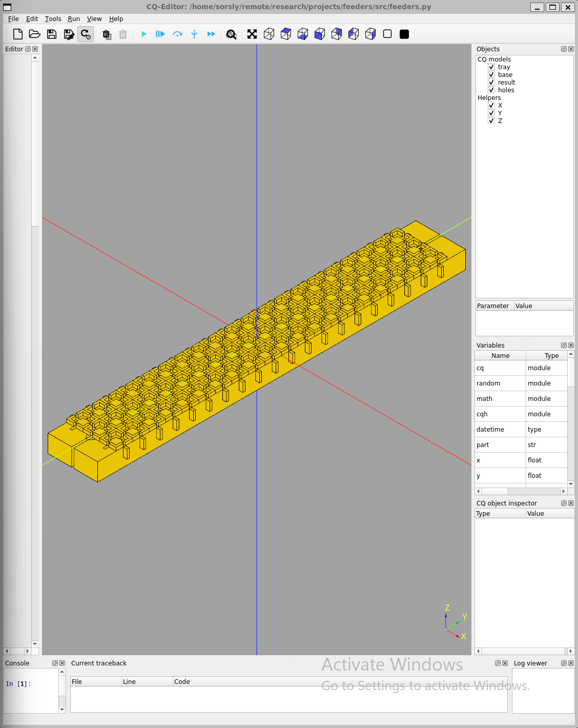Hide the X helper axis
578x728 pixels.
click(491, 106)
